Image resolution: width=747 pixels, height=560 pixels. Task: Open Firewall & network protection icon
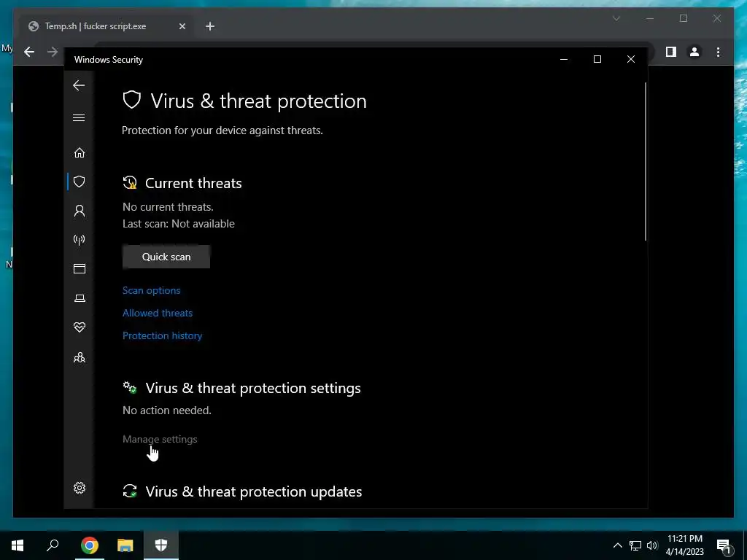point(79,239)
